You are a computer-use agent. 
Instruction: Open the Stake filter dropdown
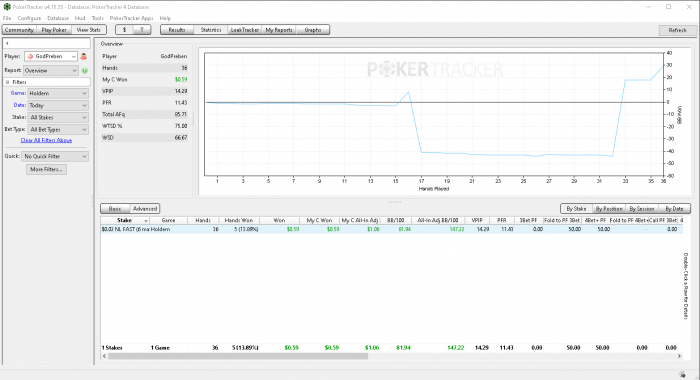point(58,117)
